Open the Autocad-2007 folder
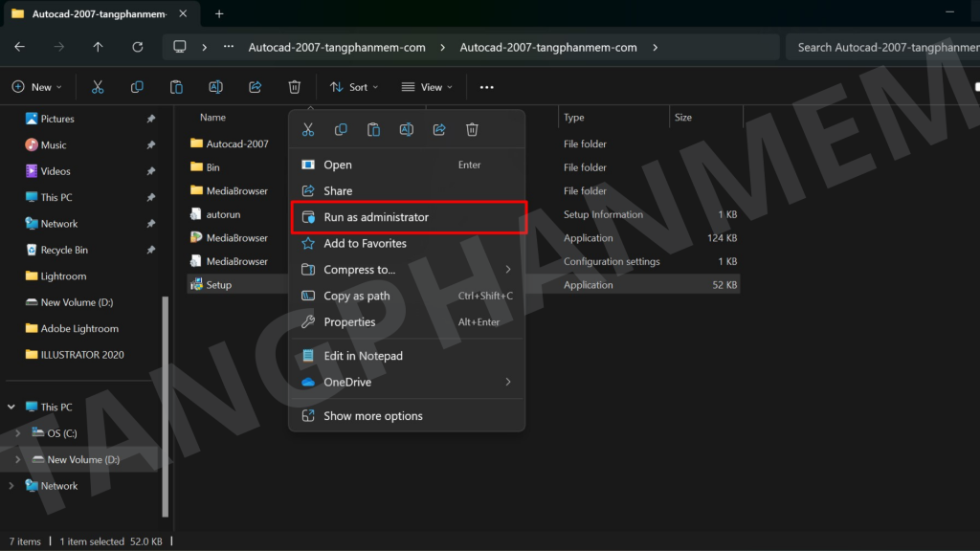 pyautogui.click(x=236, y=144)
